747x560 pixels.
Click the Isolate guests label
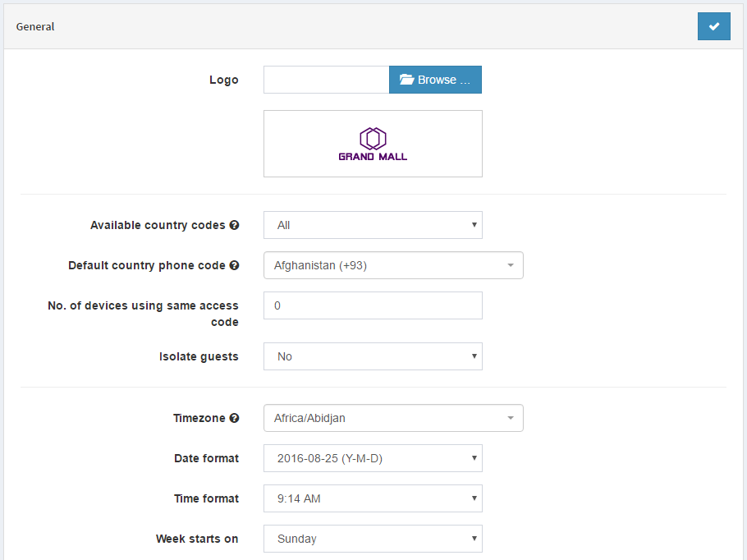(199, 356)
